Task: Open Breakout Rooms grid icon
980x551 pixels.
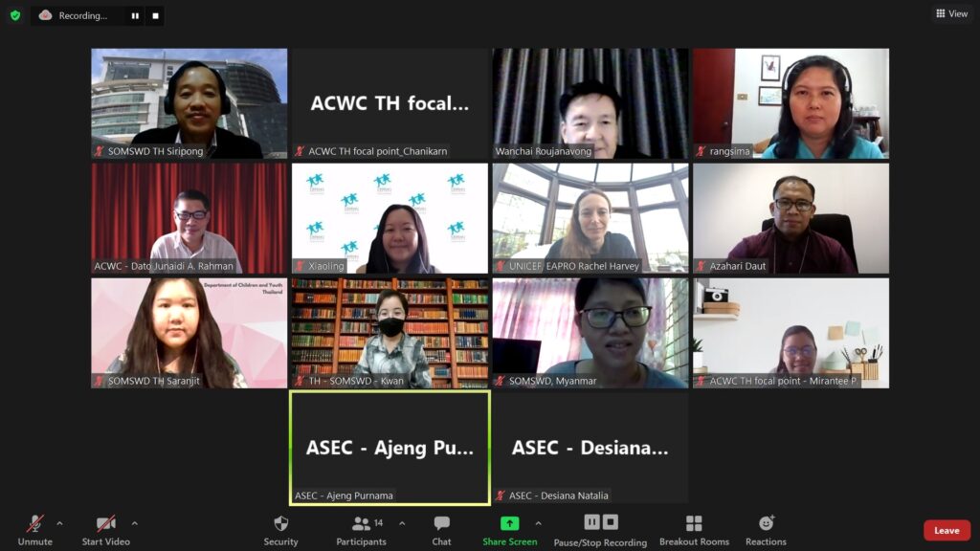Action: tap(694, 523)
